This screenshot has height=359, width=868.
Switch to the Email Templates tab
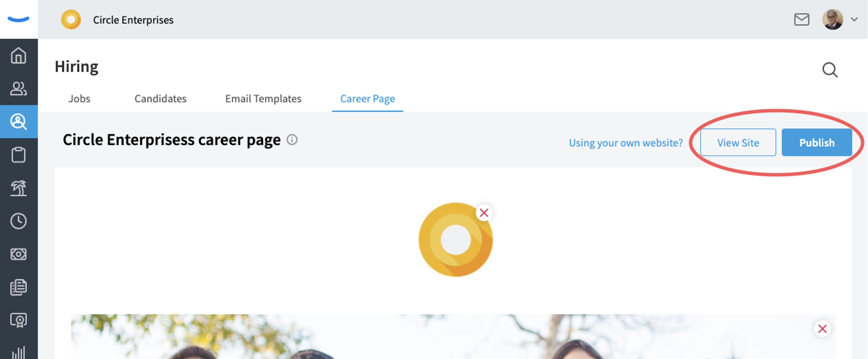[x=263, y=99]
